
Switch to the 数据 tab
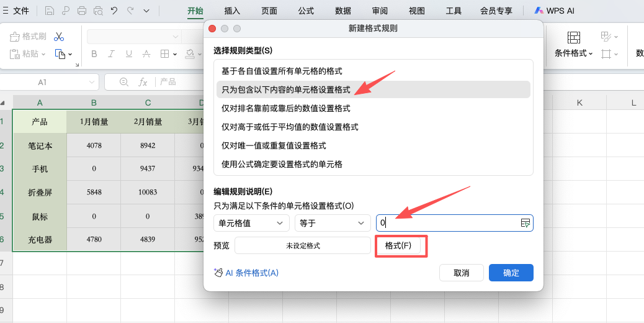[x=343, y=11]
